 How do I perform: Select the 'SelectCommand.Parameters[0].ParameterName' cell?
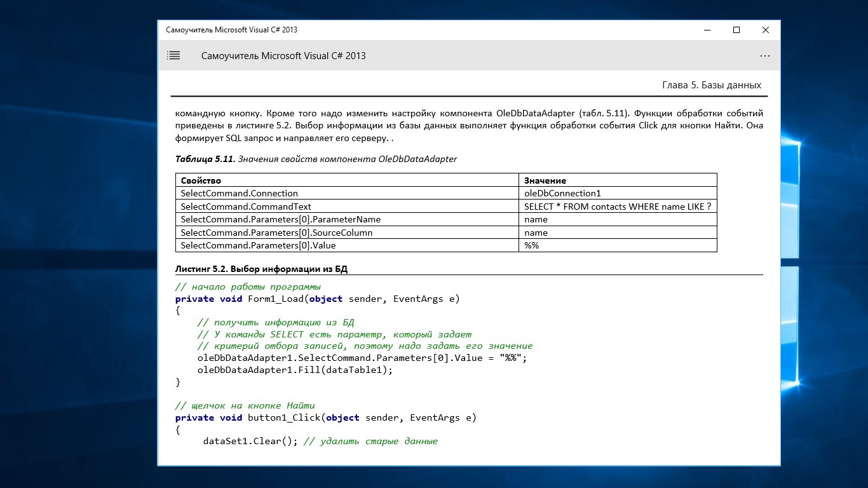tap(347, 219)
